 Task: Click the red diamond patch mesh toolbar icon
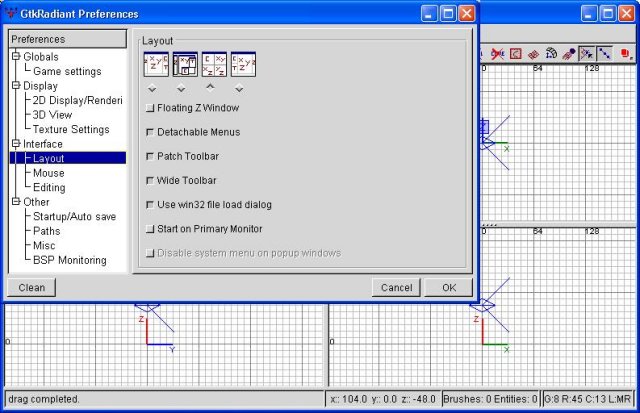point(533,54)
